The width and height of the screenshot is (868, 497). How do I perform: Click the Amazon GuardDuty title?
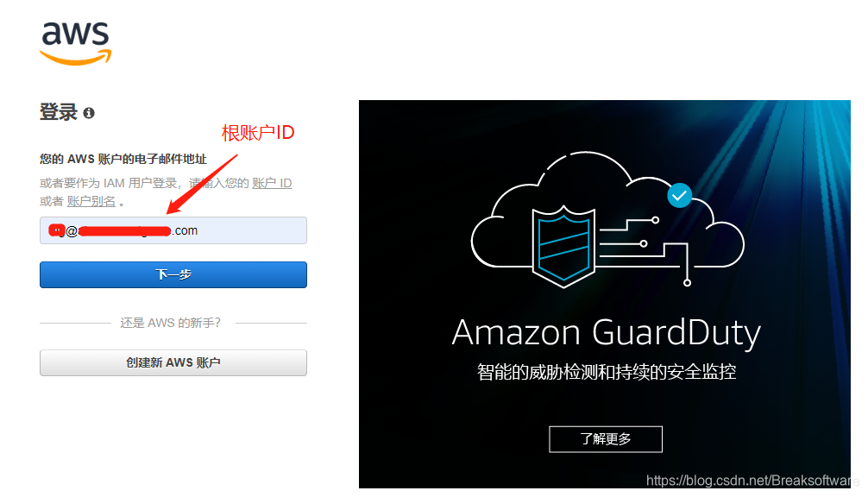point(607,333)
